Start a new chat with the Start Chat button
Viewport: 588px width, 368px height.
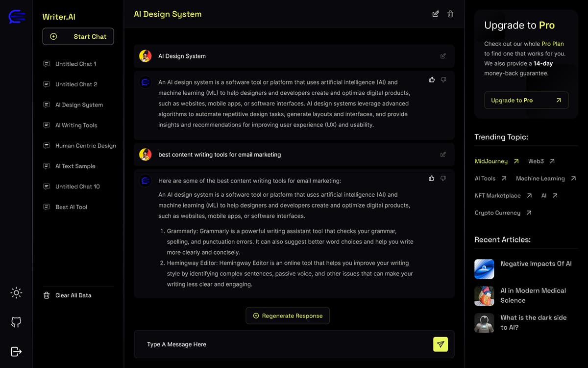point(78,36)
